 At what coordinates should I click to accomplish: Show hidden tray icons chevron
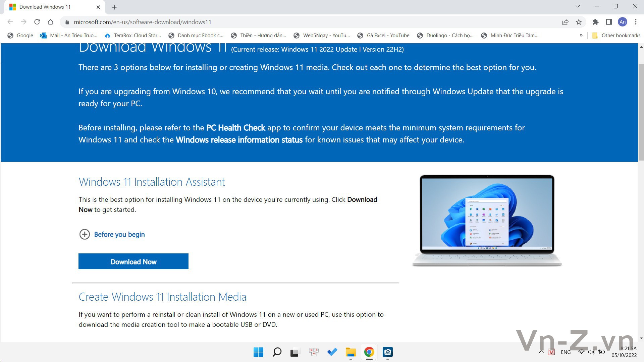pyautogui.click(x=541, y=352)
